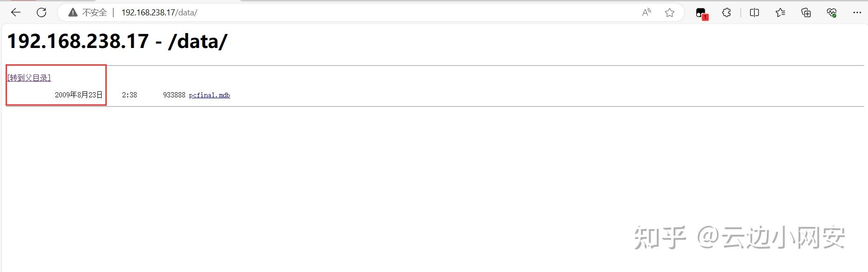
Task: Click the 2:38 file time value
Action: (129, 95)
